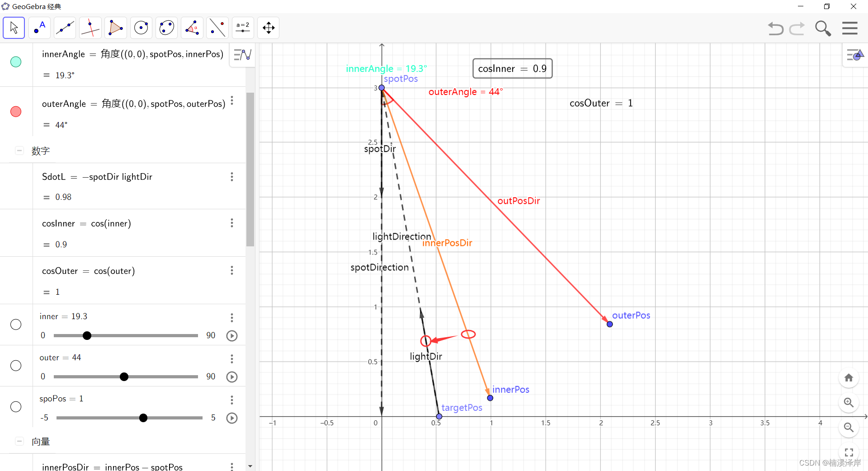Click the innerAngle = 19.3° graph label
Viewport: 868px width, 471px height.
click(x=386, y=69)
